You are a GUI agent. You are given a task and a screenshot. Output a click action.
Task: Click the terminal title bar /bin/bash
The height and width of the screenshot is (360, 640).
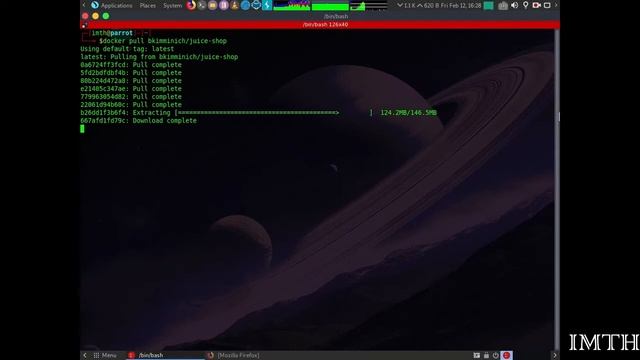pos(336,16)
